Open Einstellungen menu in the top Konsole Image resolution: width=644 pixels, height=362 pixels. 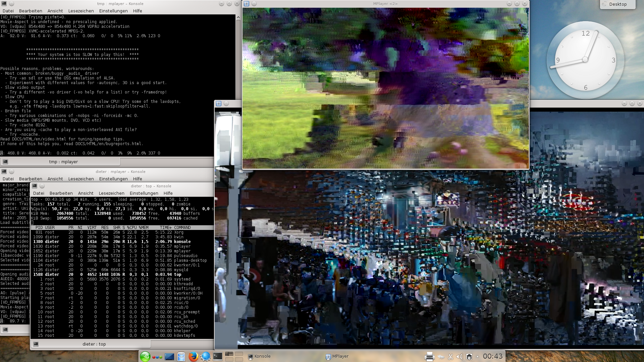tap(144, 193)
